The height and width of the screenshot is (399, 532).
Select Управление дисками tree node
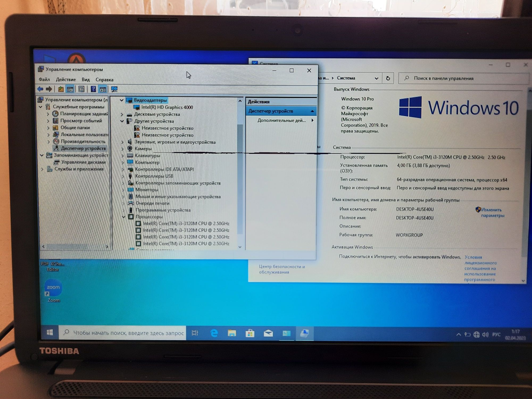(x=83, y=162)
